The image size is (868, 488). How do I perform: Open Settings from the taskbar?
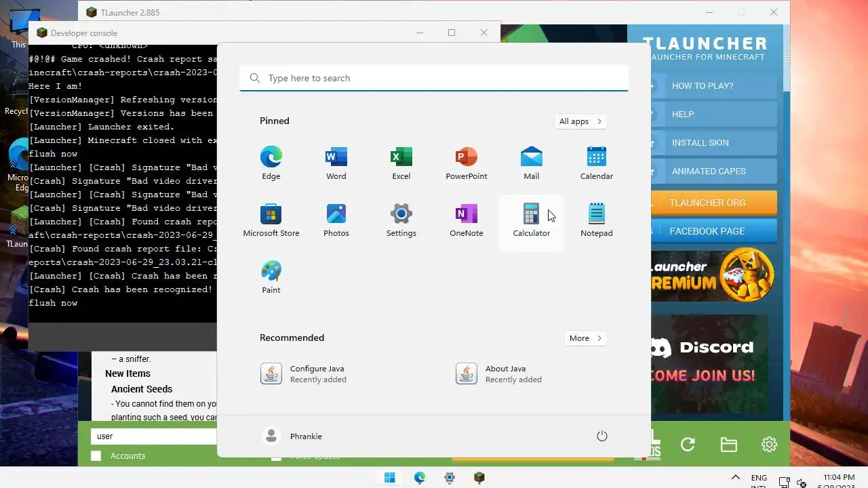[x=450, y=478]
